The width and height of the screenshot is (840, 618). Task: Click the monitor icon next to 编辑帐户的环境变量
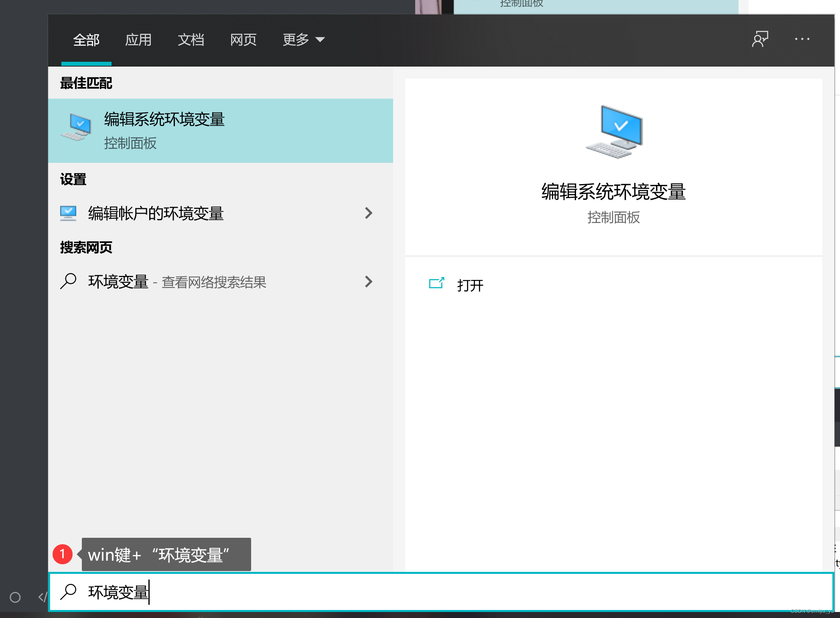[x=68, y=213]
